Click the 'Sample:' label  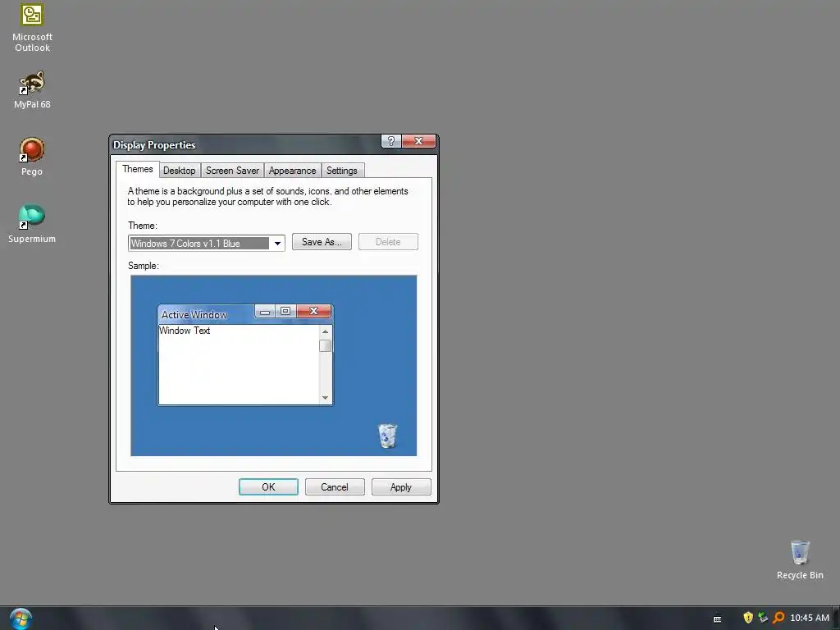(x=144, y=266)
